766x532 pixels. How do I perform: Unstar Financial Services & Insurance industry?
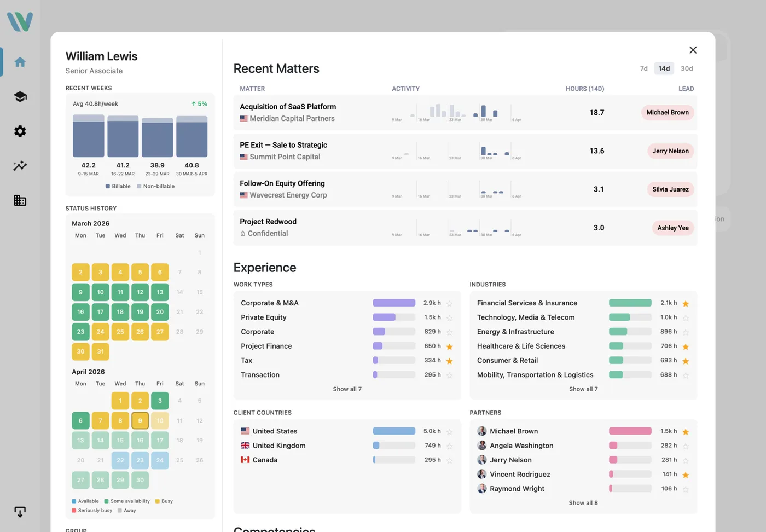(686, 303)
